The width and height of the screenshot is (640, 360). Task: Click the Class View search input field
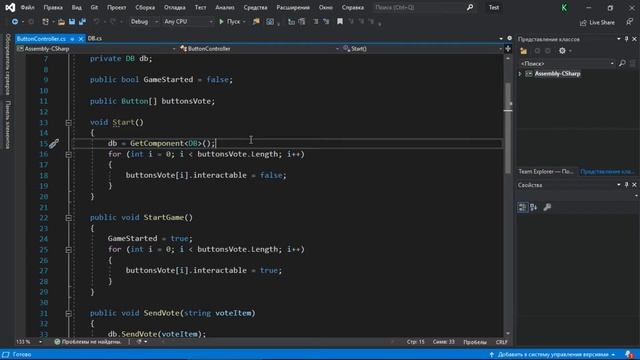563,63
